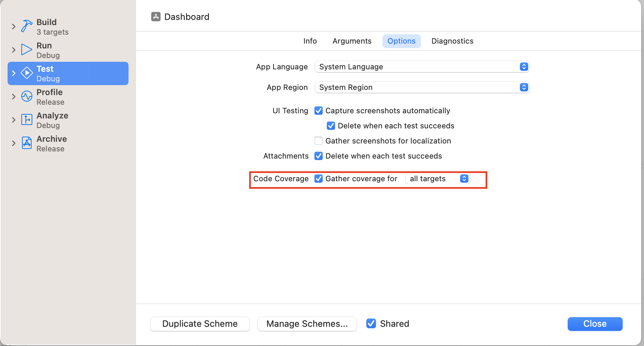
Task: Select the Archive Release row
Action: click(x=68, y=143)
